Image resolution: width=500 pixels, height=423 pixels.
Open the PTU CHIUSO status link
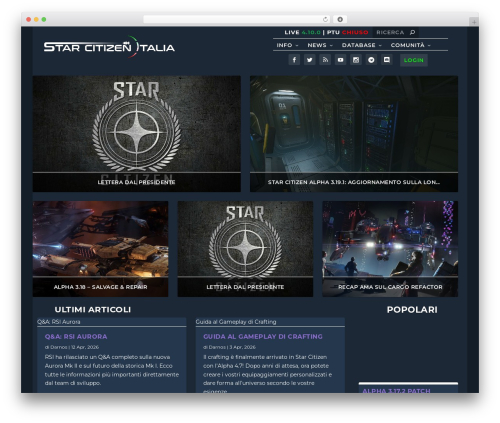point(347,32)
